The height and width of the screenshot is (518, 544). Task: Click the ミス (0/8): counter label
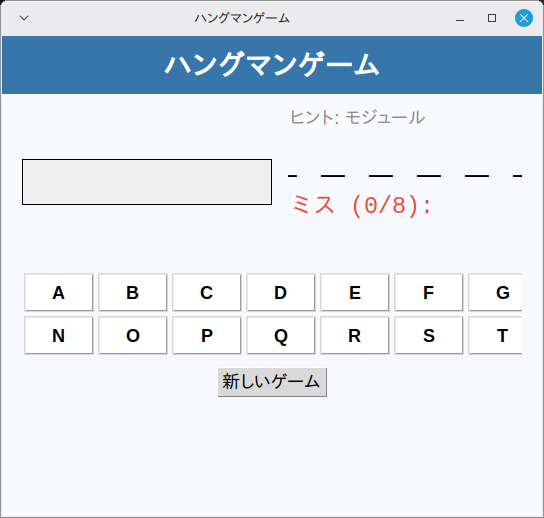pos(362,205)
